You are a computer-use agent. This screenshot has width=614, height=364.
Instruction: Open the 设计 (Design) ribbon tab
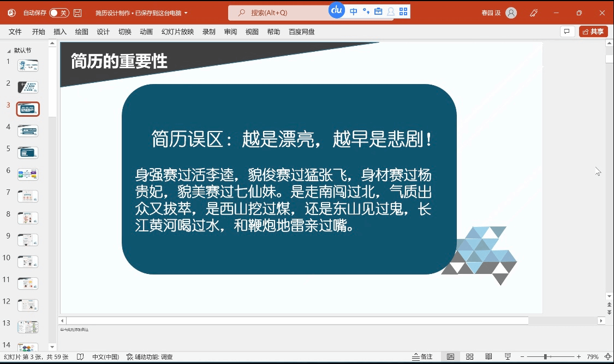coord(103,32)
